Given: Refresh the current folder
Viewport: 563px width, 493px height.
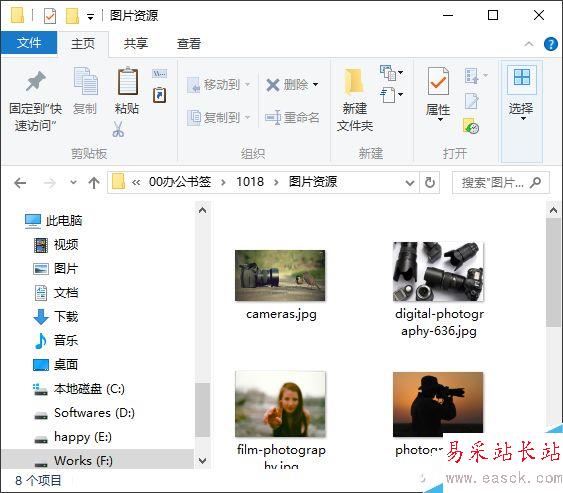Looking at the screenshot, I should 429,183.
